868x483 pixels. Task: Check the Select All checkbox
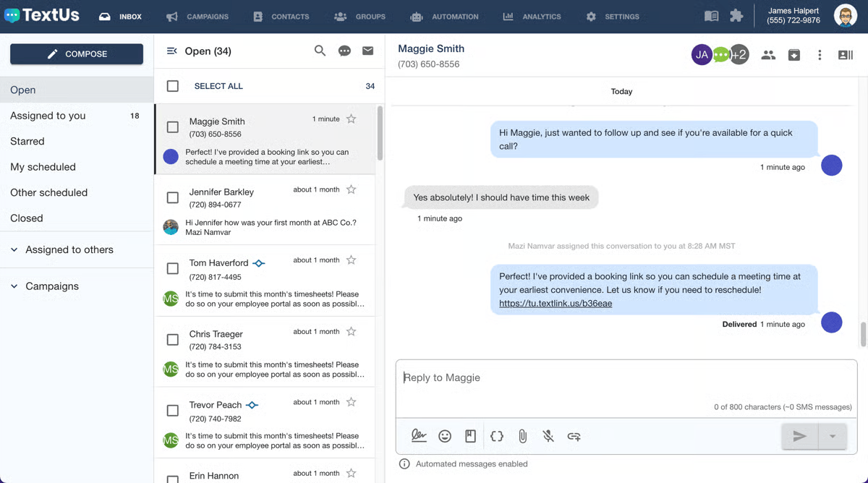click(173, 86)
